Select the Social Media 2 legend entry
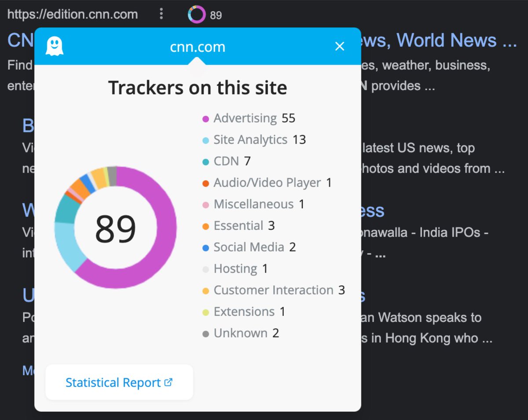528x420 pixels. 249,248
